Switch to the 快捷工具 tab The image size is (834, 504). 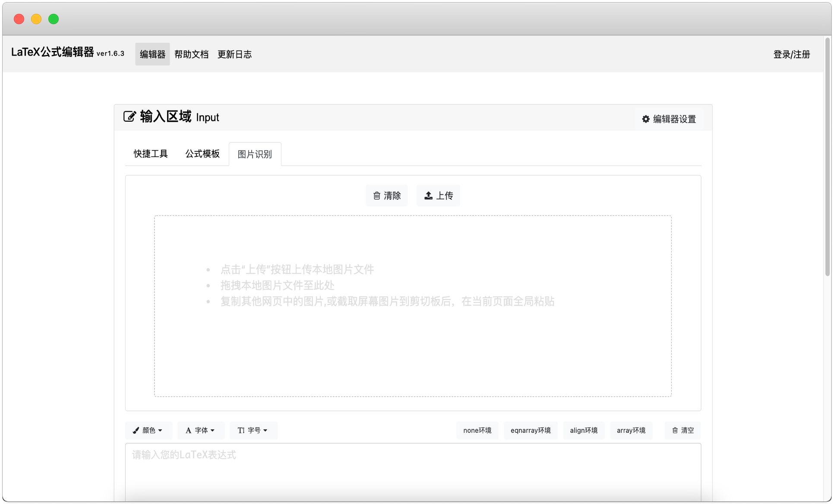(151, 154)
